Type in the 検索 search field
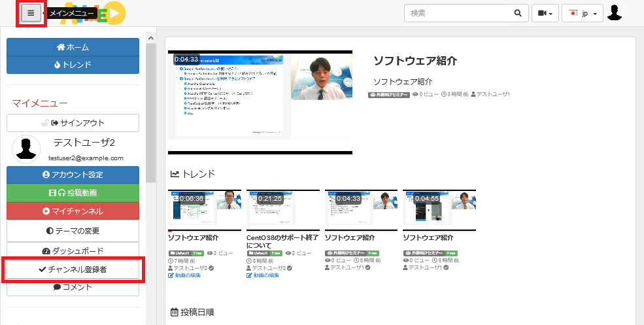 (455, 13)
